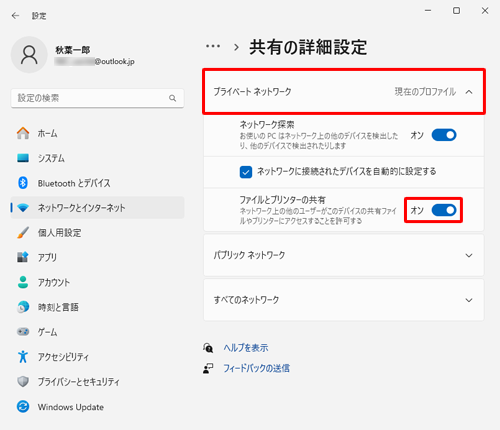
Task: Open the フィードバックの送信 link
Action: tap(256, 368)
